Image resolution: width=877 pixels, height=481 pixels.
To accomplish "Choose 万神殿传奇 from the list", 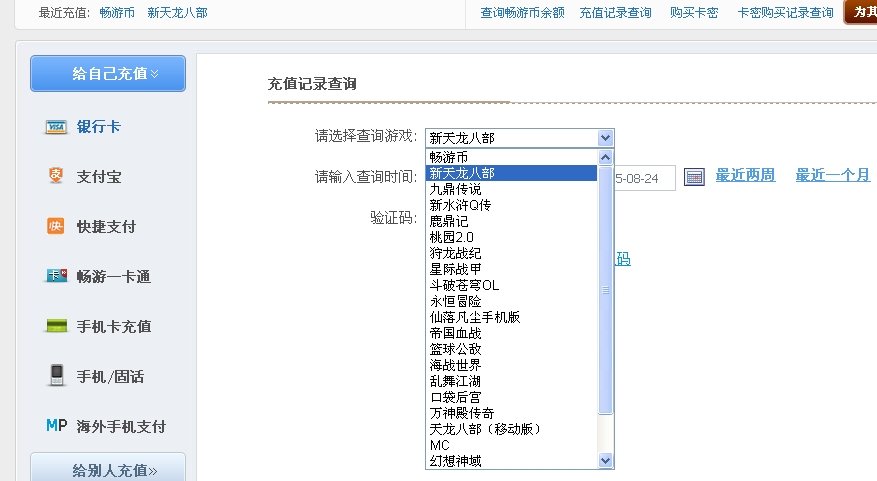I will [x=511, y=413].
